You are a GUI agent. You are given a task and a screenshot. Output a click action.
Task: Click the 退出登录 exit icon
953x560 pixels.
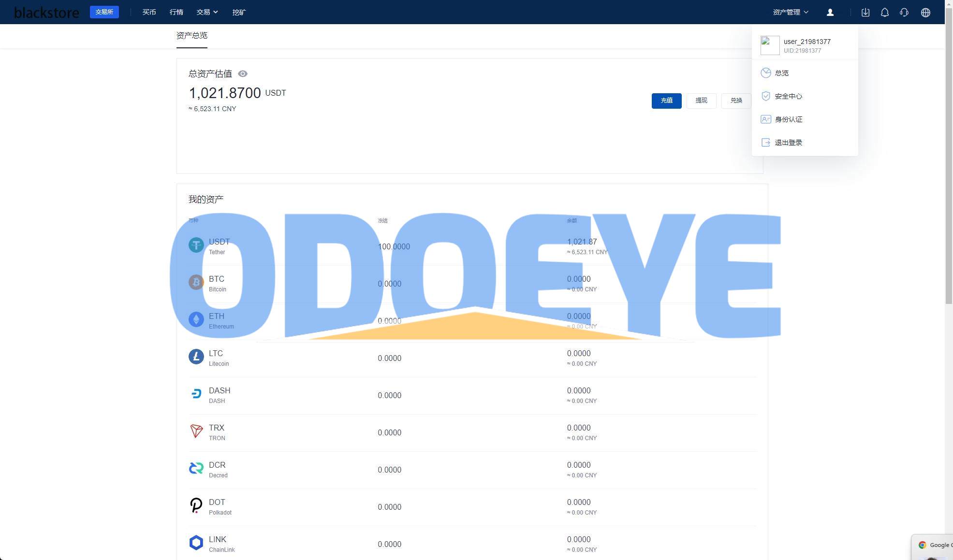766,143
